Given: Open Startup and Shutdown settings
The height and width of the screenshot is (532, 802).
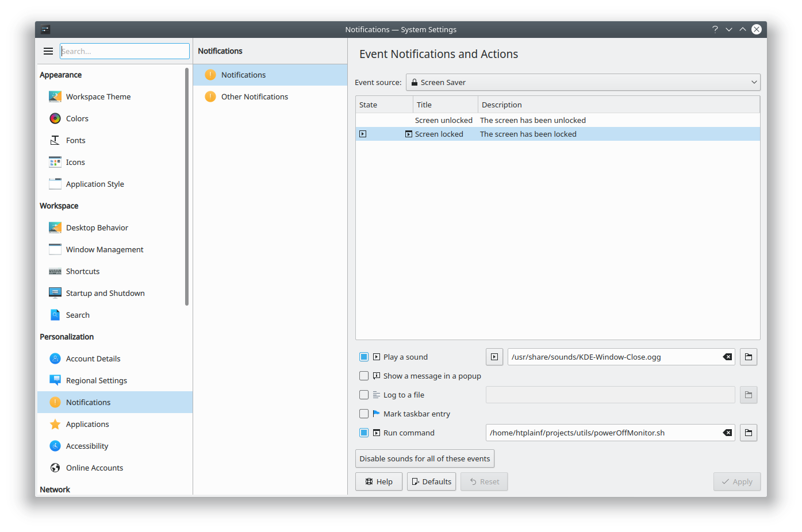Looking at the screenshot, I should [x=115, y=293].
